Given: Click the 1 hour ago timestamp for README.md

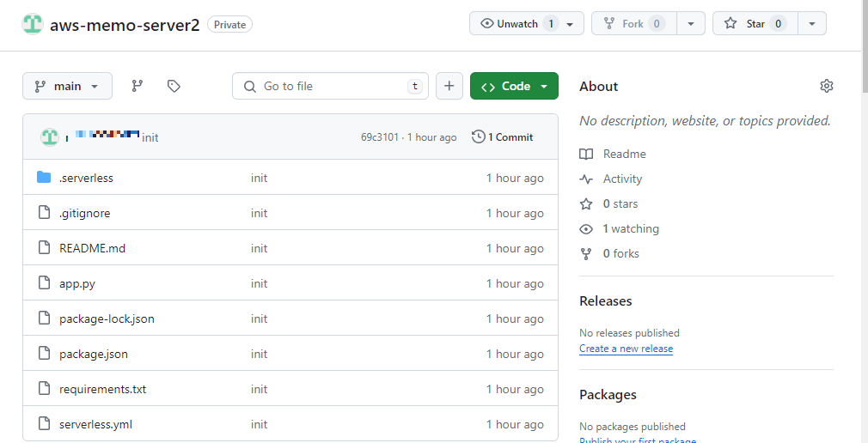Looking at the screenshot, I should (x=515, y=248).
